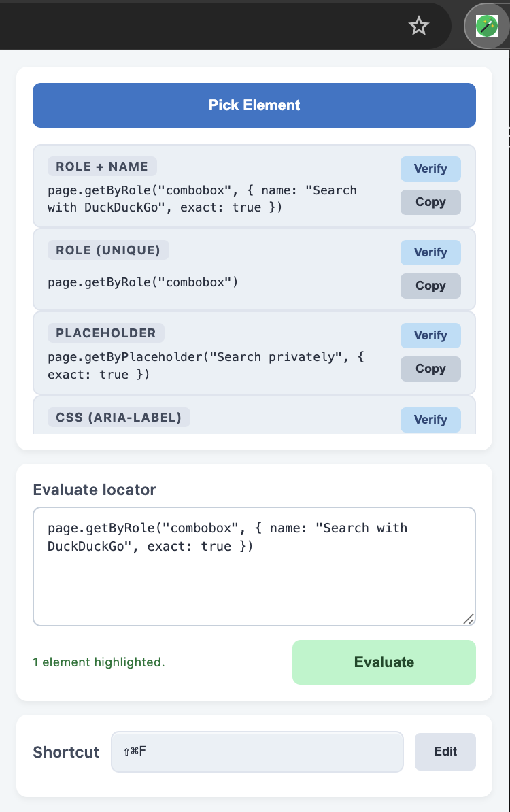
Task: Click the ROLE (UNIQUE) label
Action: point(107,250)
